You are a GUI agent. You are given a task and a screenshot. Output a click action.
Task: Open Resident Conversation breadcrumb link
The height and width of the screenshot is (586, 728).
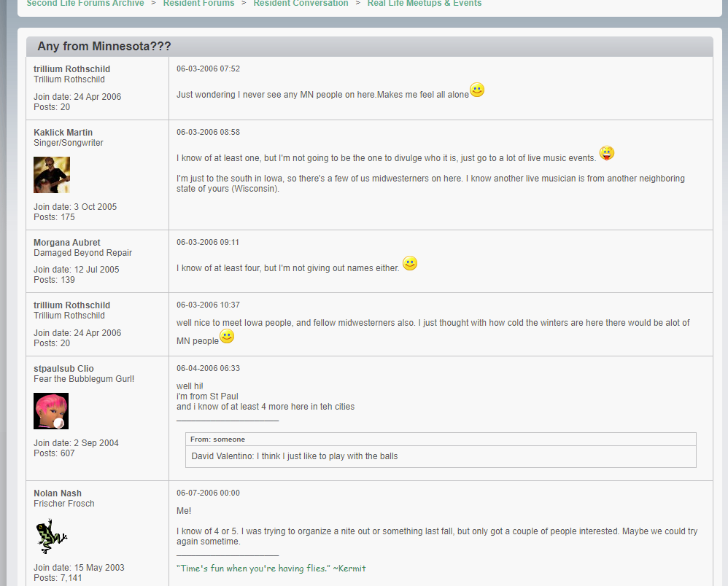coord(301,3)
